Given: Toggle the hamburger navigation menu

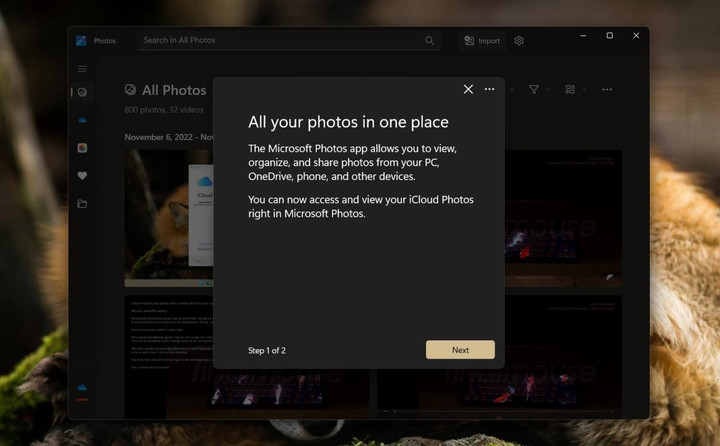Looking at the screenshot, I should (82, 69).
